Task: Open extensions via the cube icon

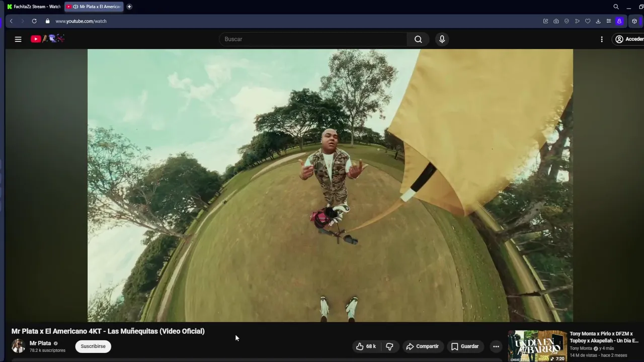Action: click(634, 21)
